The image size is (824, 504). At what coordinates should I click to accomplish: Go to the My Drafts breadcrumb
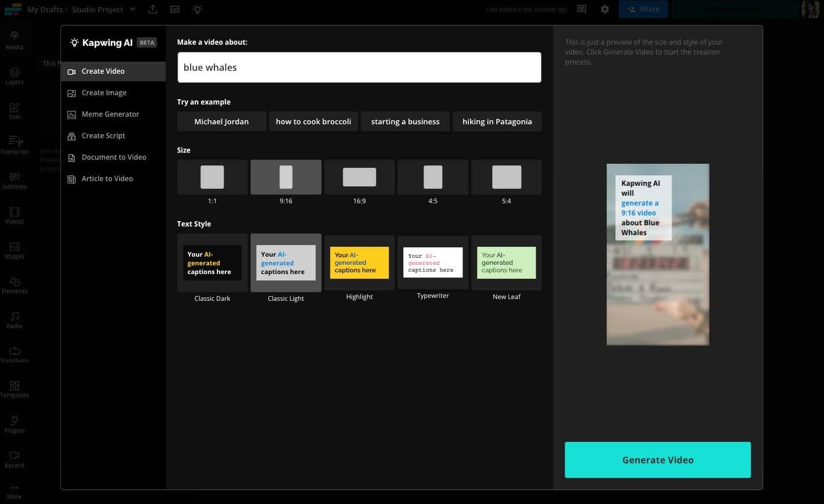(x=45, y=9)
